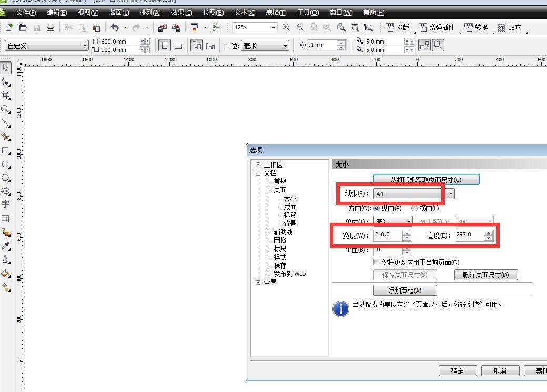Pick the Ellipse tool in toolbox
This screenshot has height=392, width=547.
click(6, 164)
